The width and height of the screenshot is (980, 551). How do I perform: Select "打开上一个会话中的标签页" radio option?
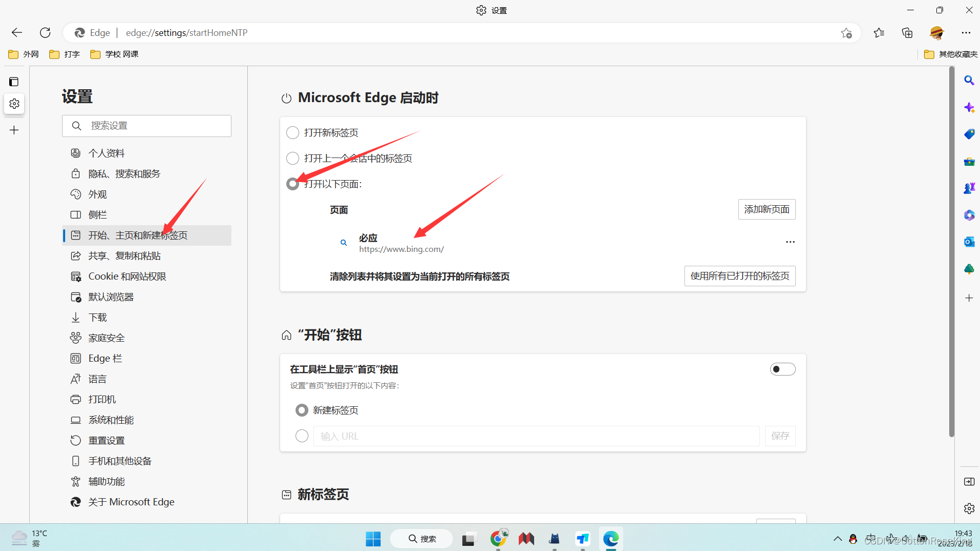[x=292, y=159]
